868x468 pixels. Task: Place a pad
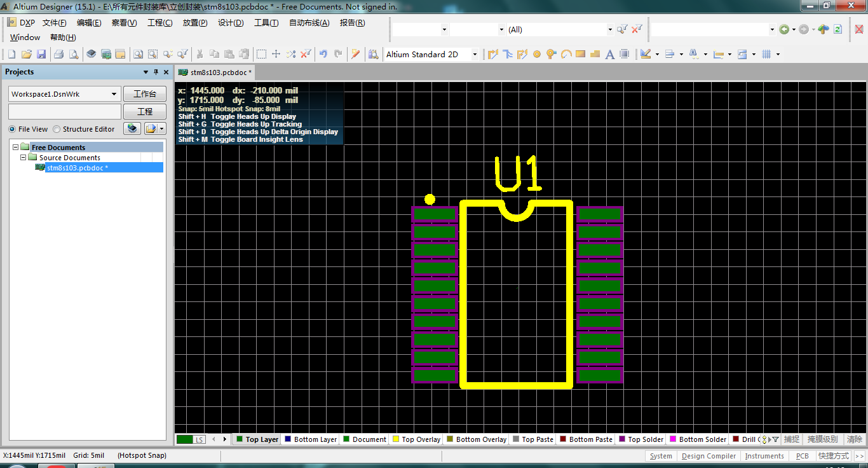536,54
